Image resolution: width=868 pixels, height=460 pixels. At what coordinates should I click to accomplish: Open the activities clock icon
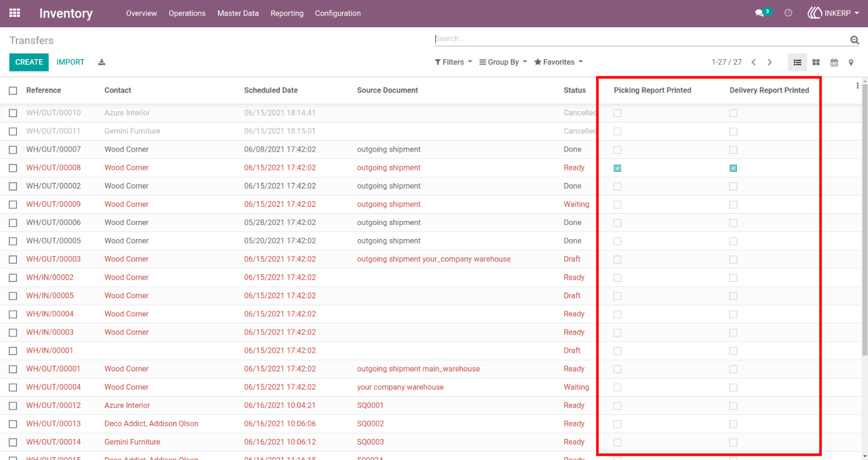click(x=788, y=13)
